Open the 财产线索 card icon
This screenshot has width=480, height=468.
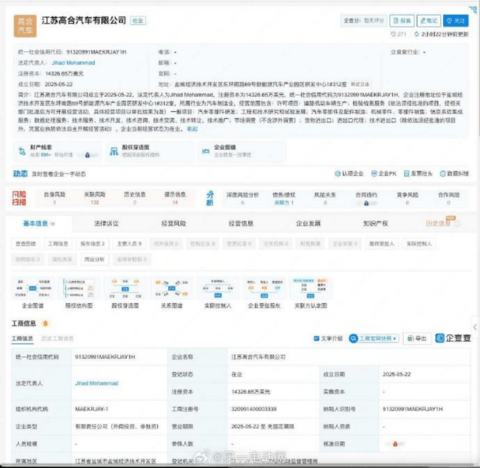tap(22, 151)
